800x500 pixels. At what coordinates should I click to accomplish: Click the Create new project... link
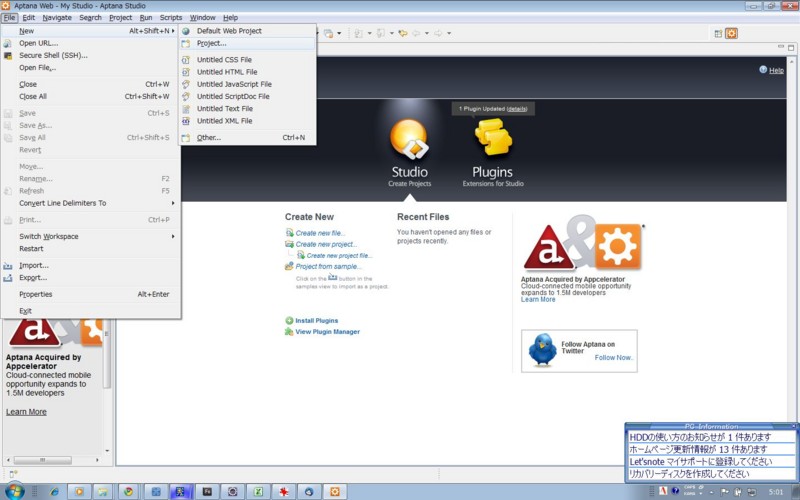coord(327,244)
